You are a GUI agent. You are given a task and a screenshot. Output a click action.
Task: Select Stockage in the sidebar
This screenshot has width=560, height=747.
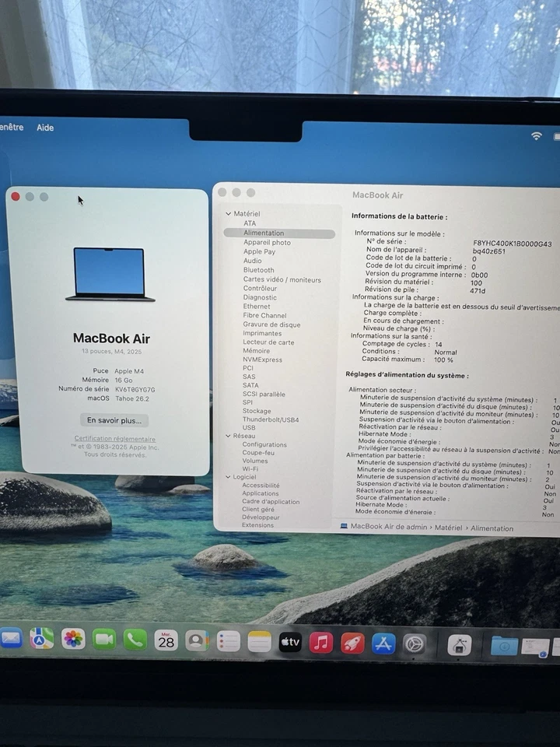(x=257, y=411)
